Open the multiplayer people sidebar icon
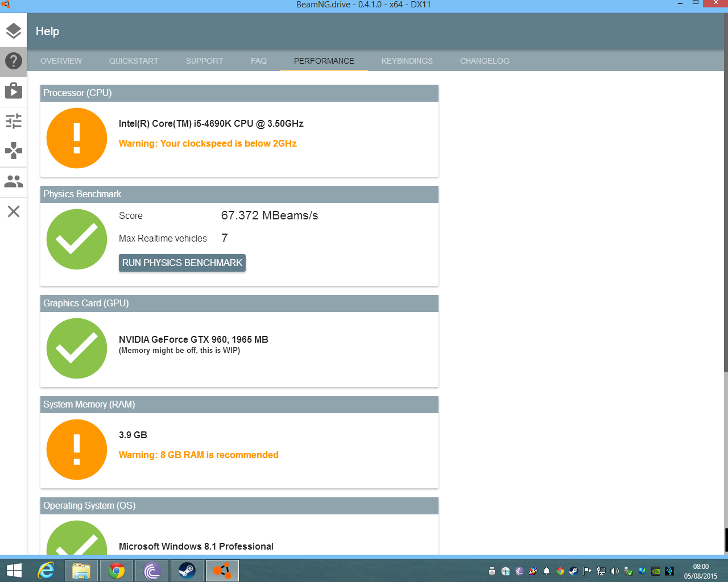The width and height of the screenshot is (728, 582). tap(14, 181)
